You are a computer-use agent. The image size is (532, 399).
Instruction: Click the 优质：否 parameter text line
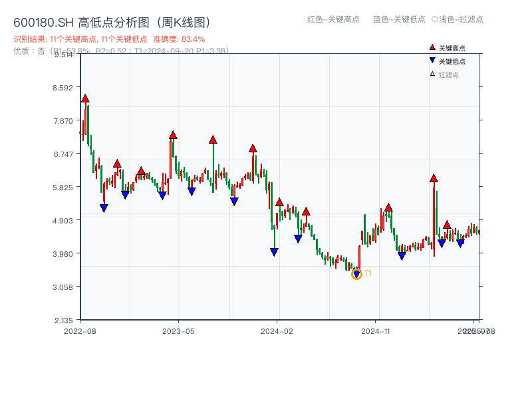pos(27,53)
